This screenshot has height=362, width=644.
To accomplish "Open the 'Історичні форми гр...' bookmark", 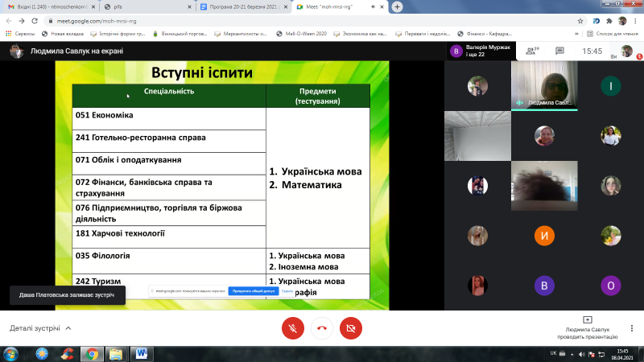I will 118,34.
